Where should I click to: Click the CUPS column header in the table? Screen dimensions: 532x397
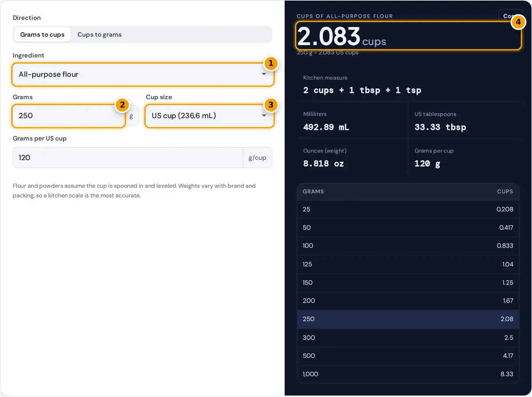(x=505, y=191)
